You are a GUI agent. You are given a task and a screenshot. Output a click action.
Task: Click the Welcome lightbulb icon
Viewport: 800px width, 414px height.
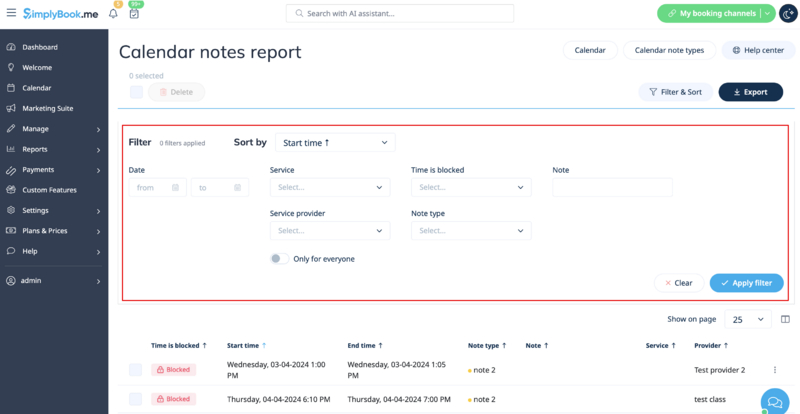(11, 67)
